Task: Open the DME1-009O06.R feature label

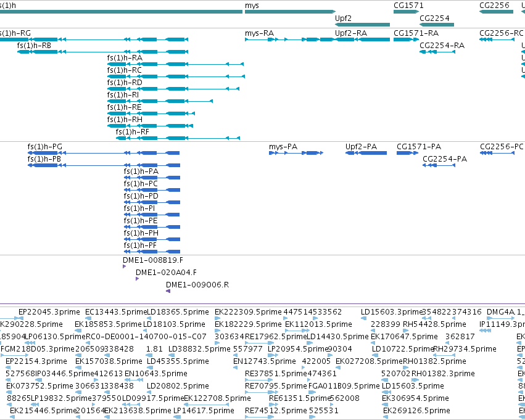Action: [197, 285]
